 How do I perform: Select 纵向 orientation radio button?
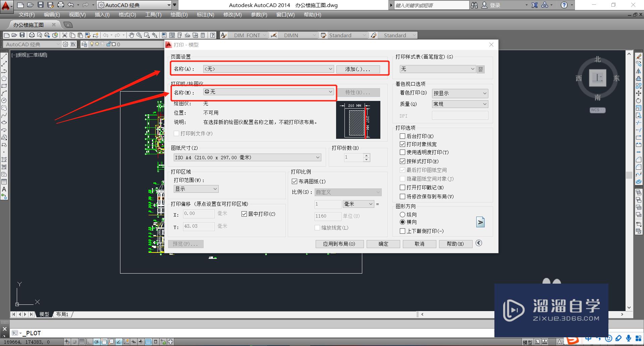click(x=402, y=215)
